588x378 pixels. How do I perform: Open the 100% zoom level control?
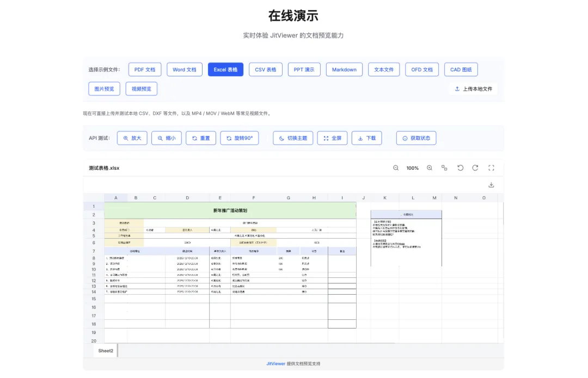click(x=412, y=168)
